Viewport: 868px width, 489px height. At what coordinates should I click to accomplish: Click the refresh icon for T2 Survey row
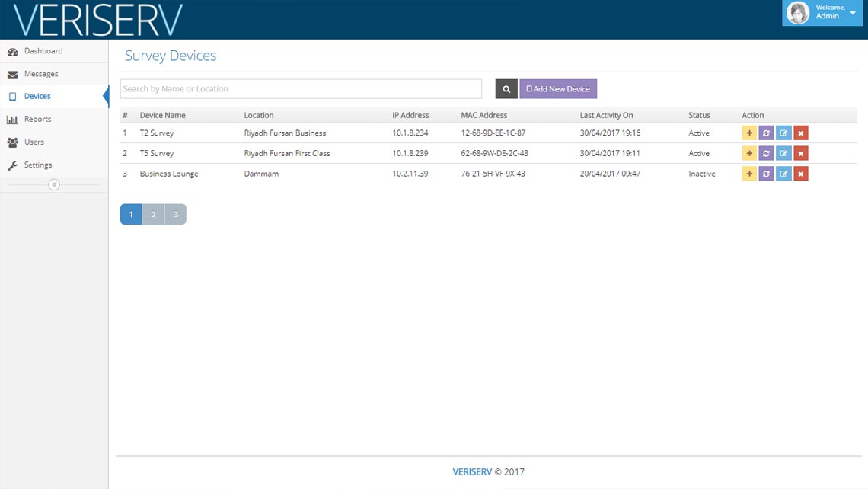pos(766,133)
